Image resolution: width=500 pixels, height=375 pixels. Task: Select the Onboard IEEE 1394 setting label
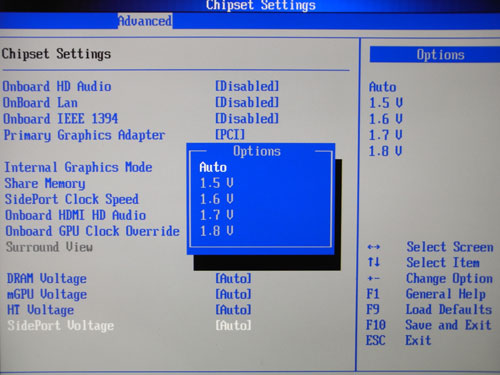60,118
